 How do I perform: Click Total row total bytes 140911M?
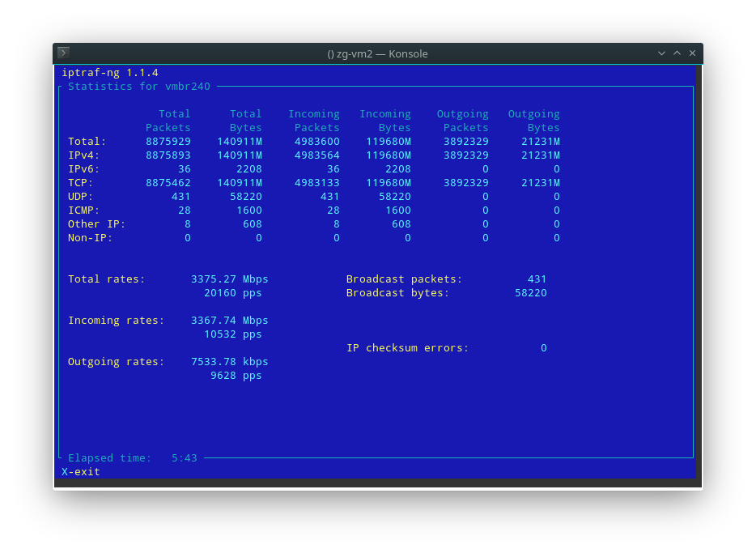(240, 141)
